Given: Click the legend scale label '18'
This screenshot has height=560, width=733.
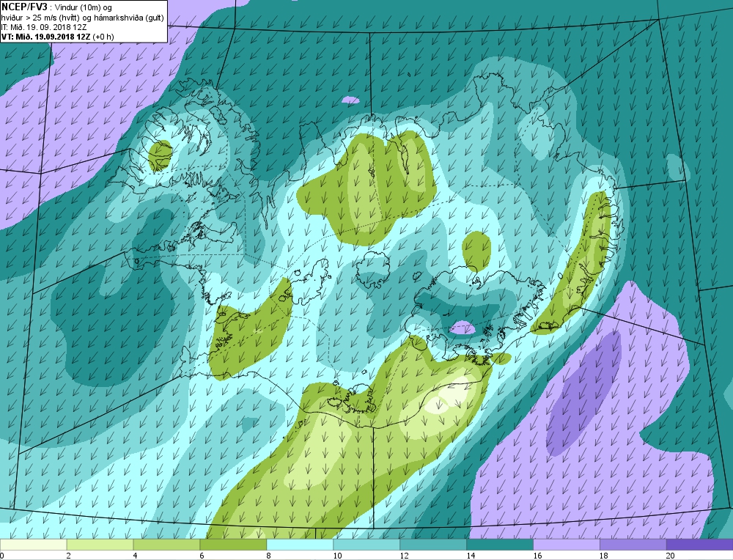Looking at the screenshot, I should [x=604, y=556].
